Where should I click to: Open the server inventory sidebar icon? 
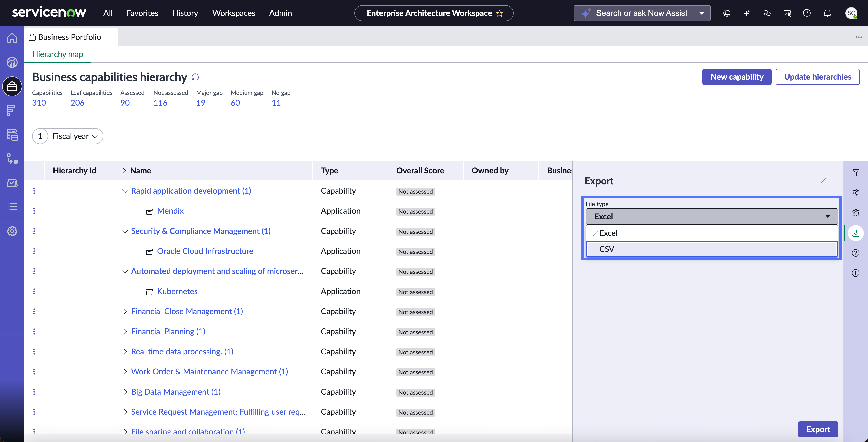point(12,135)
